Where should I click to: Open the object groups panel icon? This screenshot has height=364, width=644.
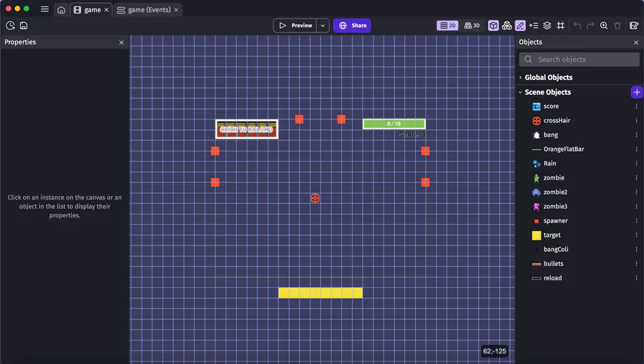click(x=507, y=26)
